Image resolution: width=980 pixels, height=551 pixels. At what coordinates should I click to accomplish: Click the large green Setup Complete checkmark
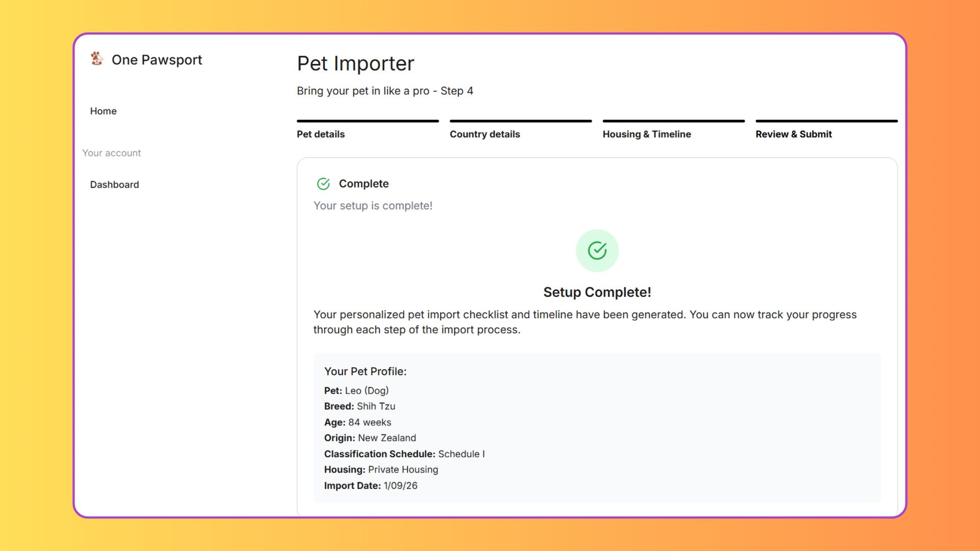[x=597, y=251]
